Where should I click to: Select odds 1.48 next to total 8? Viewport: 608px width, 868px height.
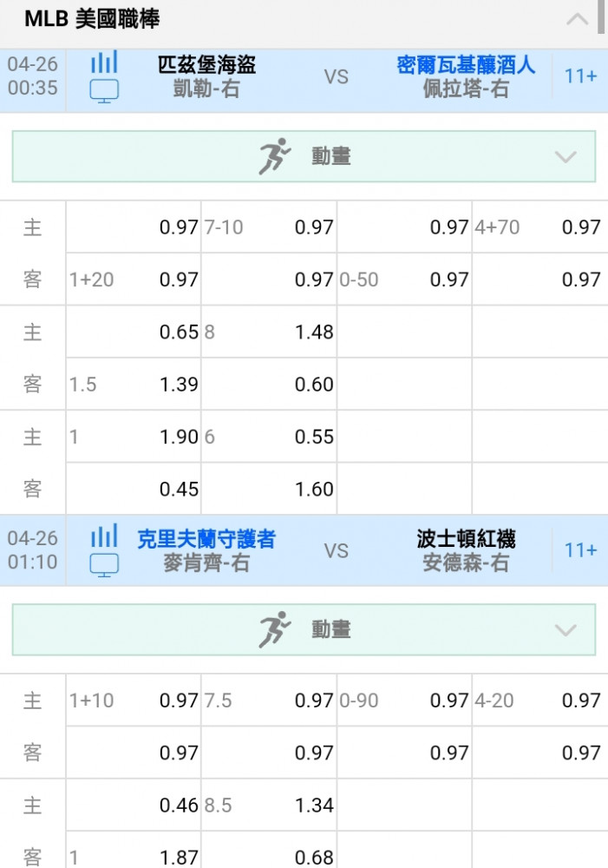pyautogui.click(x=314, y=332)
